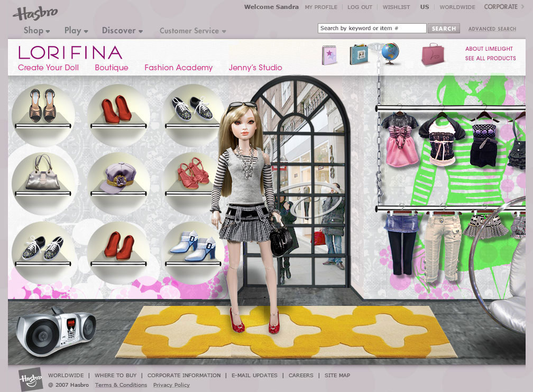This screenshot has height=392, width=533.
Task: Open the photo album icon
Action: (x=359, y=55)
